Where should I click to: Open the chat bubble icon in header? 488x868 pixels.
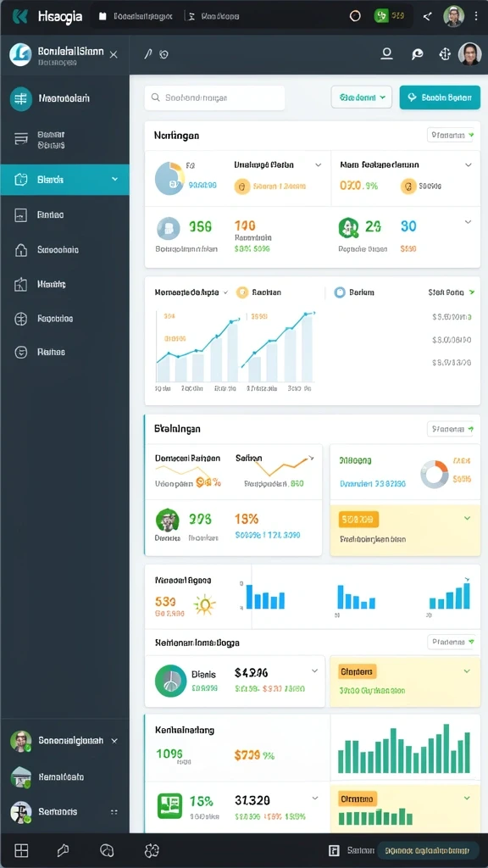[417, 53]
